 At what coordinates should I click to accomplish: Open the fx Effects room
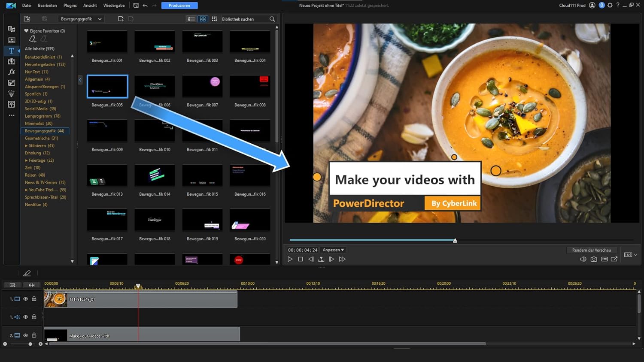pyautogui.click(x=12, y=72)
